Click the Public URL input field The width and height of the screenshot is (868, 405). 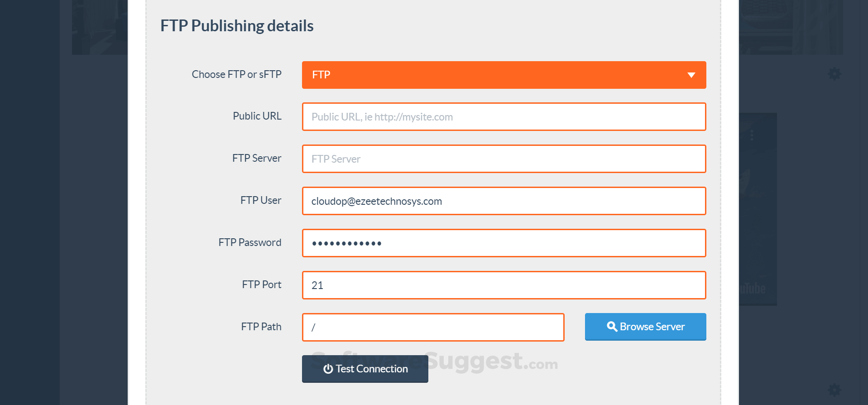click(504, 117)
